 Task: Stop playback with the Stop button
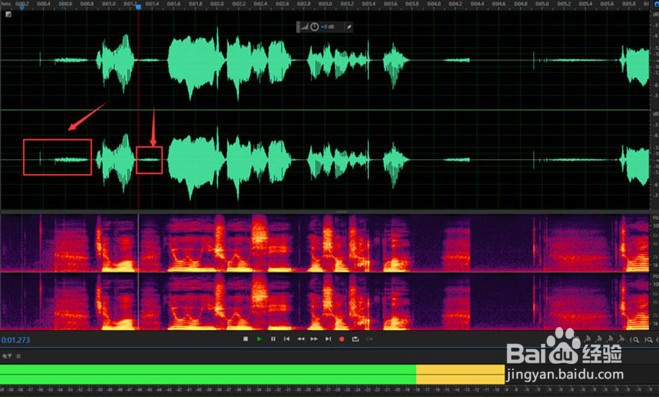point(245,339)
